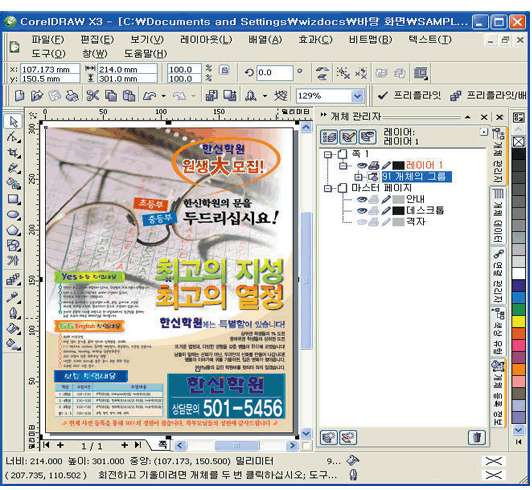Screen dimensions: 532x490
Task: Click the Cut scissors icon
Action: pos(92,96)
